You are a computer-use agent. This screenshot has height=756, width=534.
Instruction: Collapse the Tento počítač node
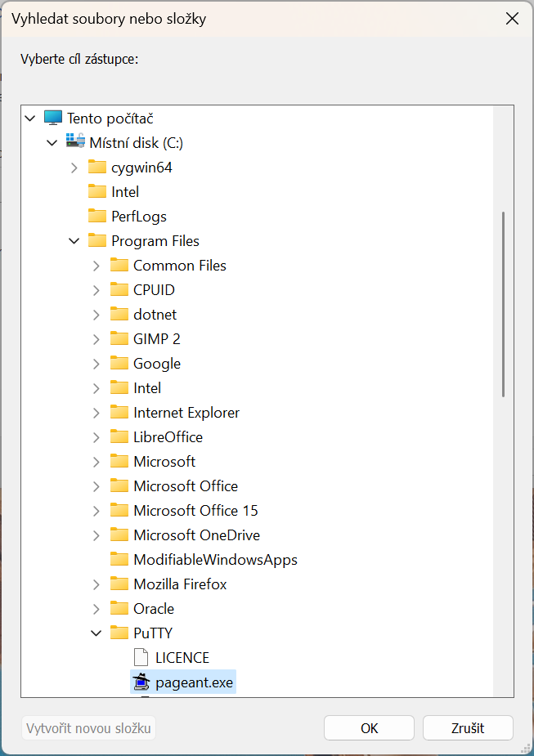pos(30,119)
